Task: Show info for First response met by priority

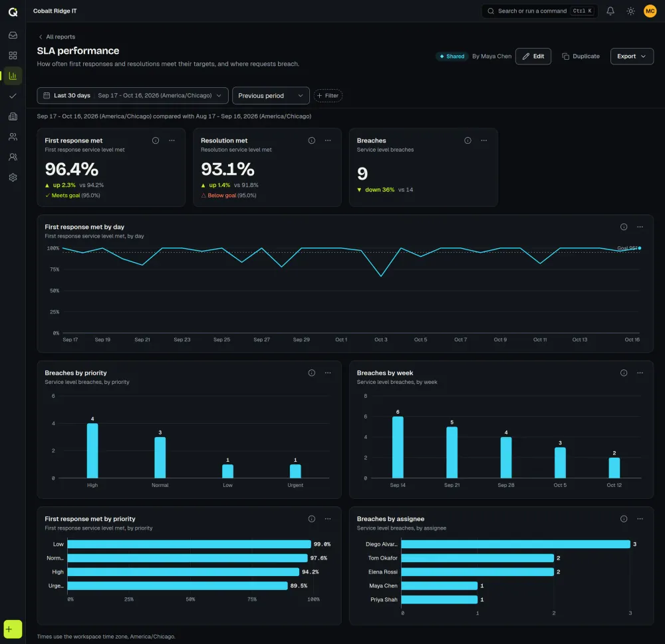Action: click(312, 519)
